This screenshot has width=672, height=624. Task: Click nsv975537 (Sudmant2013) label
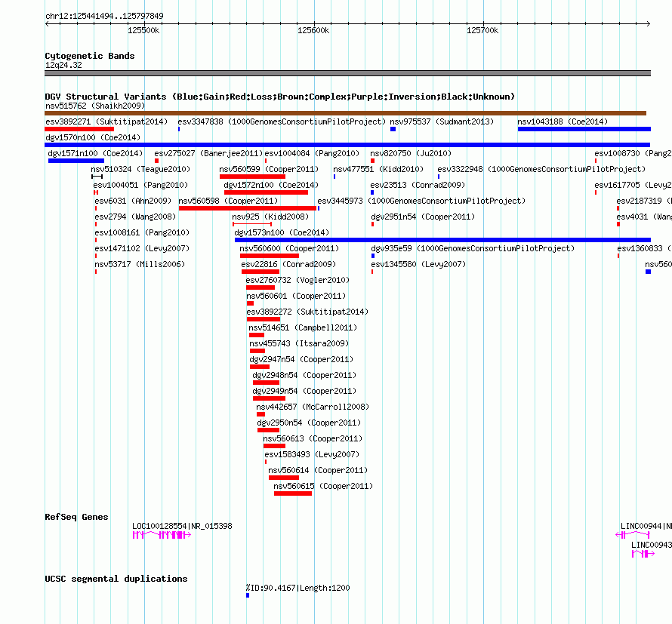click(x=442, y=121)
